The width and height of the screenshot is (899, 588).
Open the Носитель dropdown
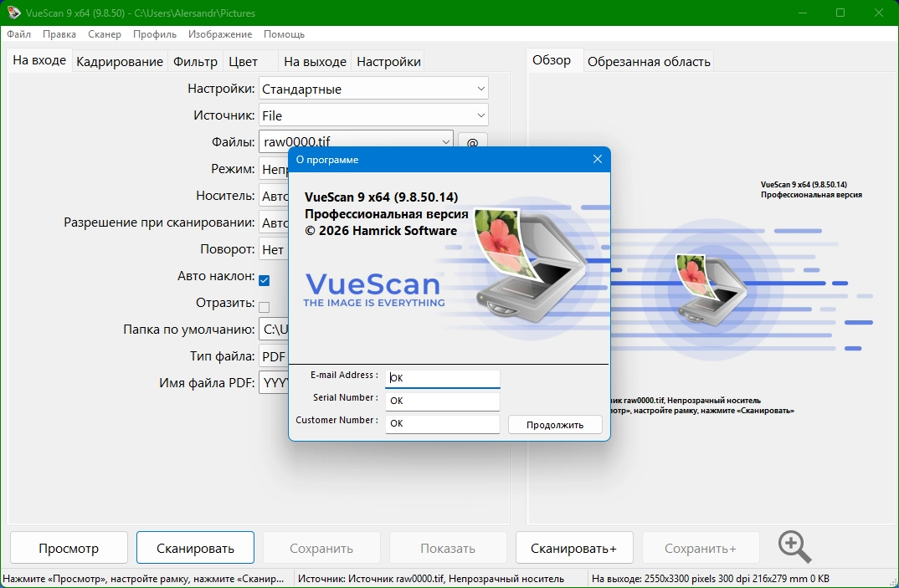click(274, 196)
